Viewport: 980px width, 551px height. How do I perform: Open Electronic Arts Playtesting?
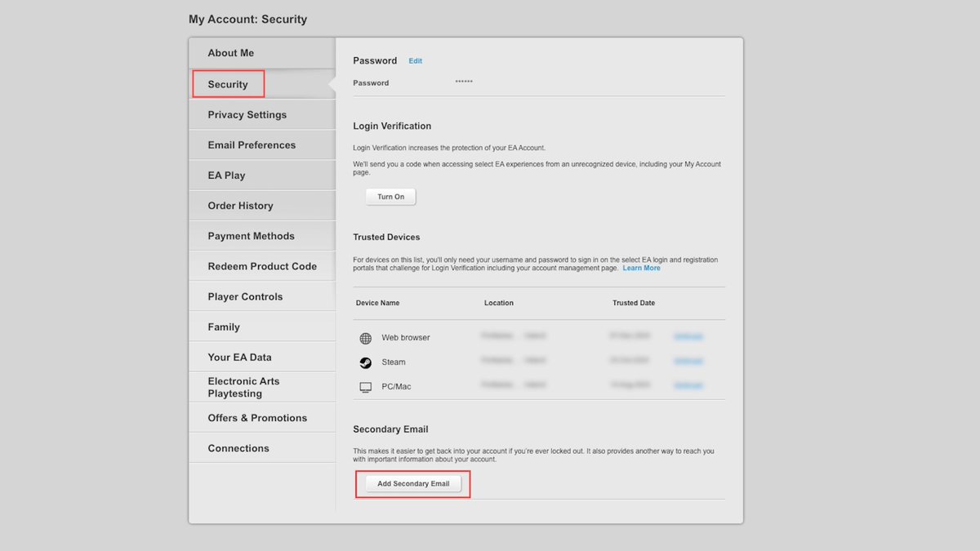click(x=262, y=387)
